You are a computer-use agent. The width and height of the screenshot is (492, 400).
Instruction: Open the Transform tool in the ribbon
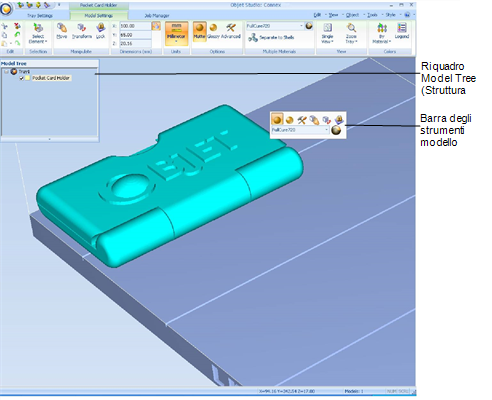(82, 31)
